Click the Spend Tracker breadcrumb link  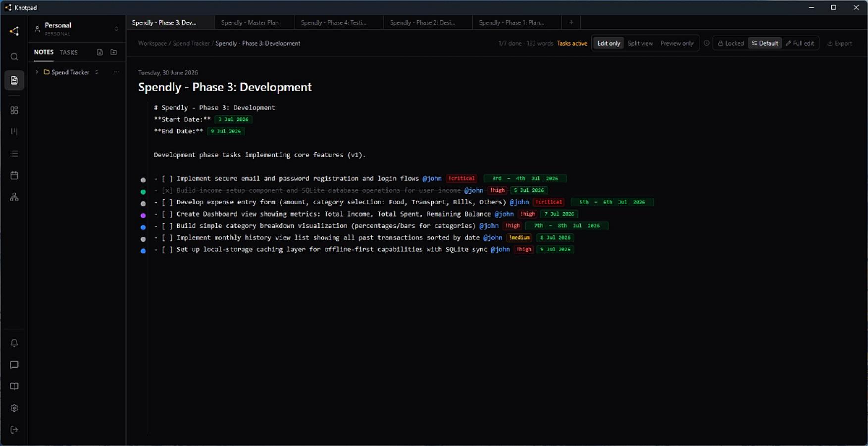[191, 43]
